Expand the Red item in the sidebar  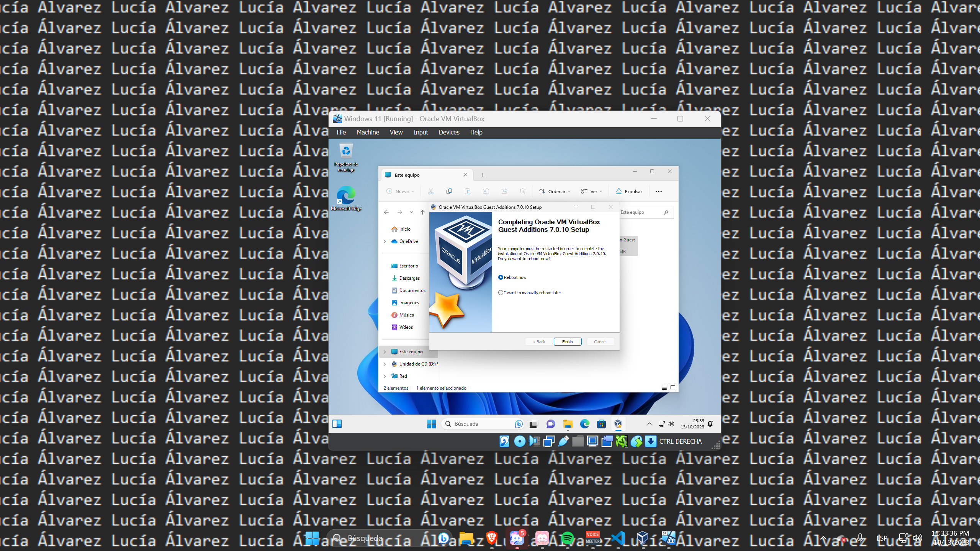tap(385, 376)
